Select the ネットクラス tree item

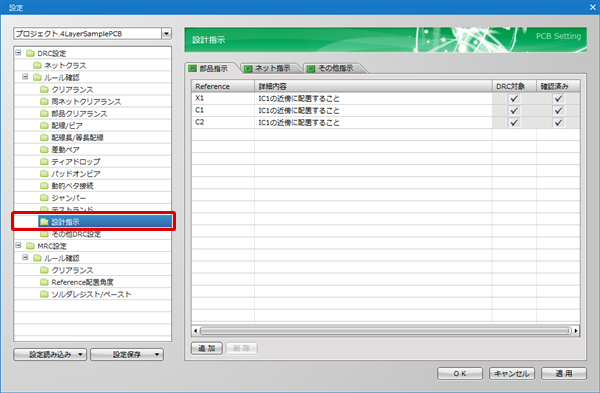coord(65,65)
